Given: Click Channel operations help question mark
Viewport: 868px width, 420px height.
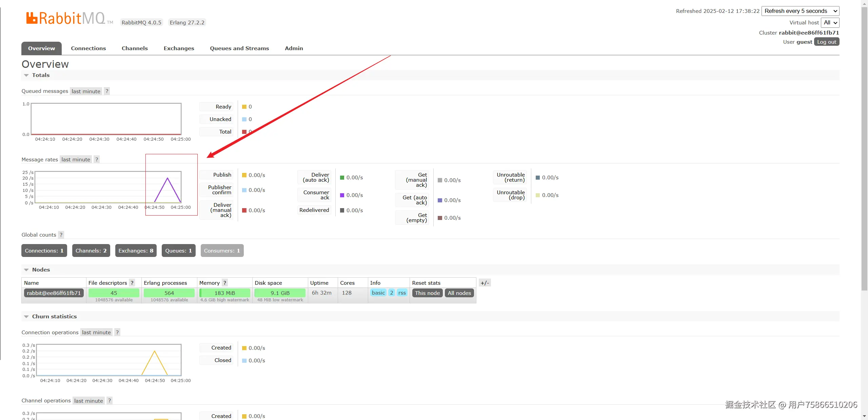Looking at the screenshot, I should click(x=110, y=401).
